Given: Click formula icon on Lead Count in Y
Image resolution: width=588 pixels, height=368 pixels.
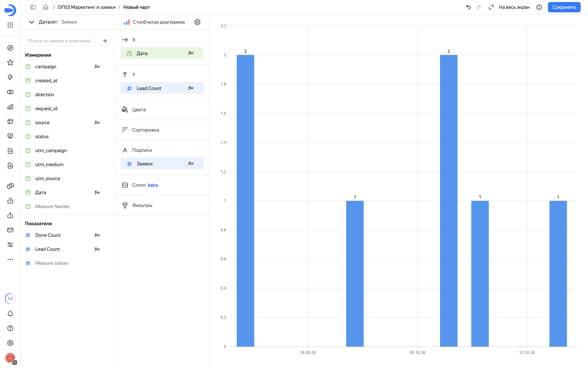Looking at the screenshot, I should click(x=191, y=88).
